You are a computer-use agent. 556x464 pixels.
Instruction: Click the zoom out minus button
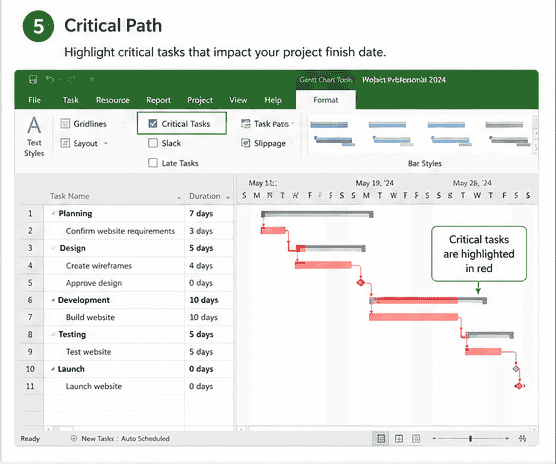click(x=434, y=438)
